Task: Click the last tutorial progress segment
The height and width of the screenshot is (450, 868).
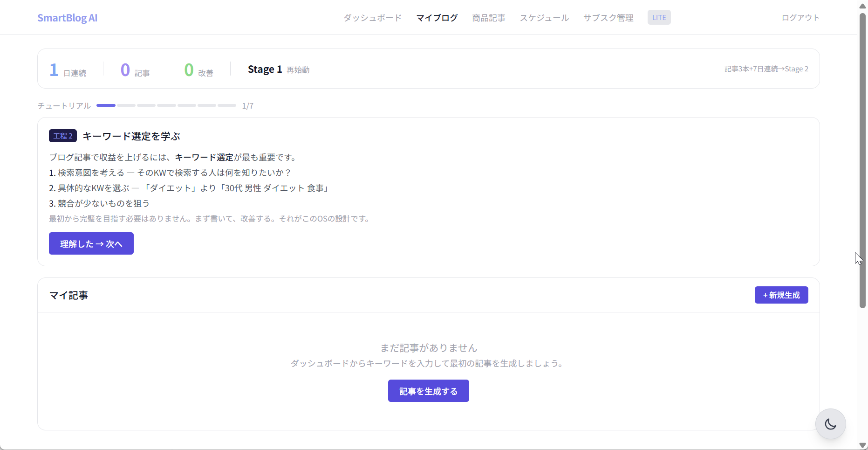Action: 227,105
